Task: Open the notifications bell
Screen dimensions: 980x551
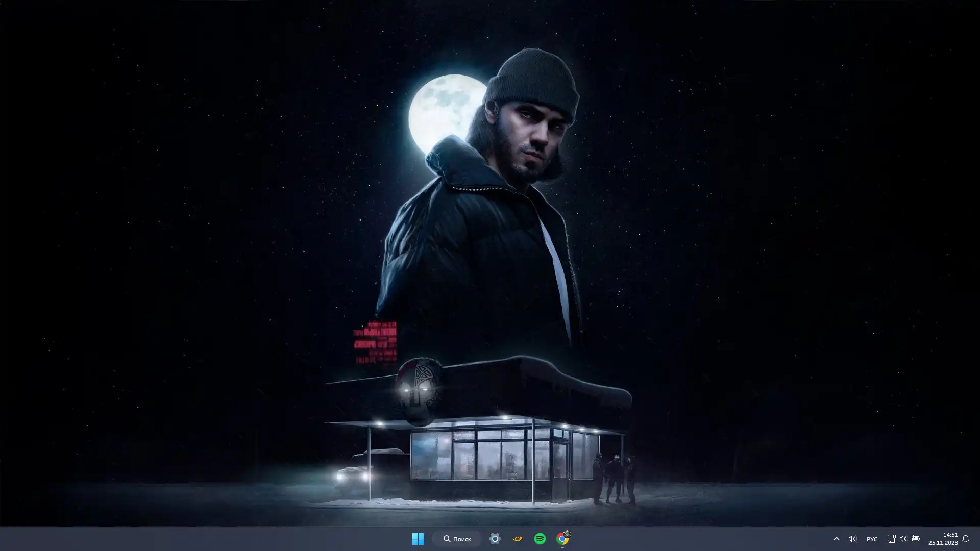Action: [965, 539]
